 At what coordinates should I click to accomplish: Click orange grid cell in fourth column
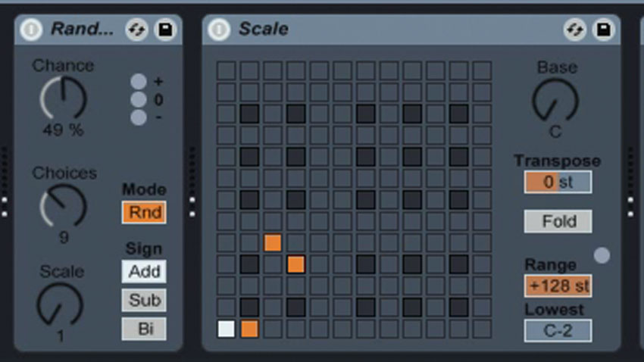[x=295, y=264]
